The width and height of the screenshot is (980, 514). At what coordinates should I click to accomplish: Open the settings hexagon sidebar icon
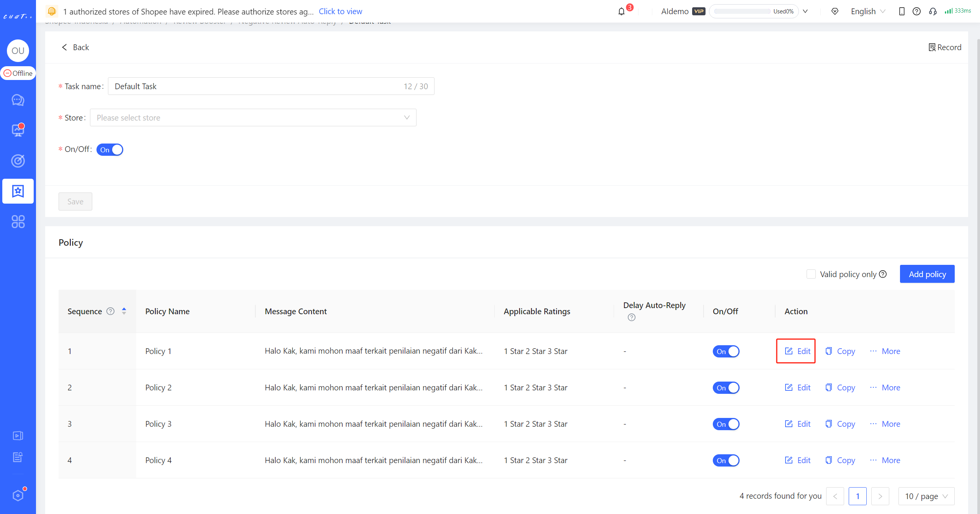tap(18, 495)
